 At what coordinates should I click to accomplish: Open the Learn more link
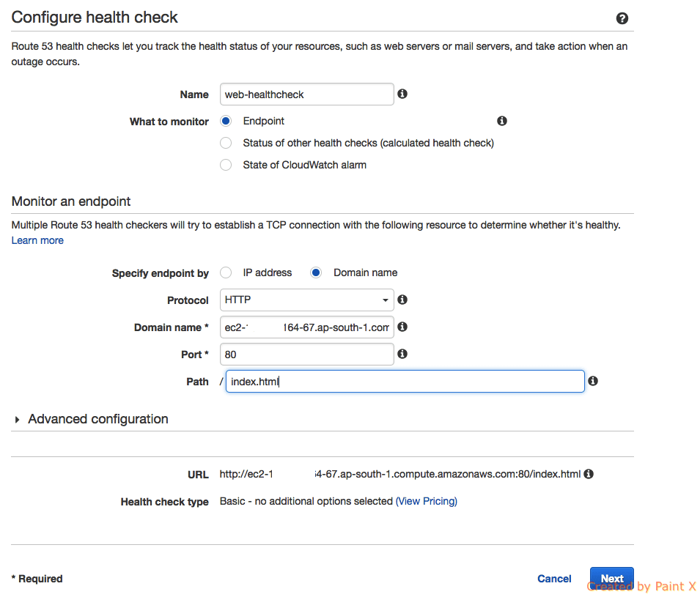37,240
